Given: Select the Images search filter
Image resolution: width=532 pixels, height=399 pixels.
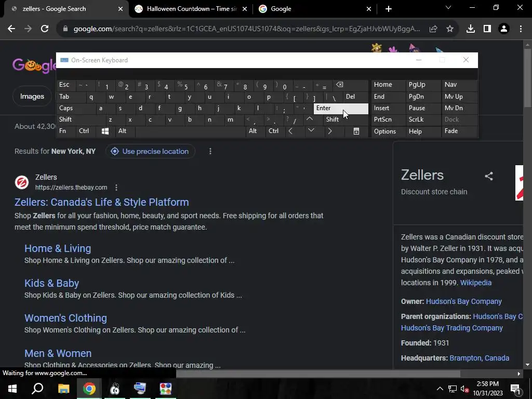Looking at the screenshot, I should pyautogui.click(x=32, y=96).
